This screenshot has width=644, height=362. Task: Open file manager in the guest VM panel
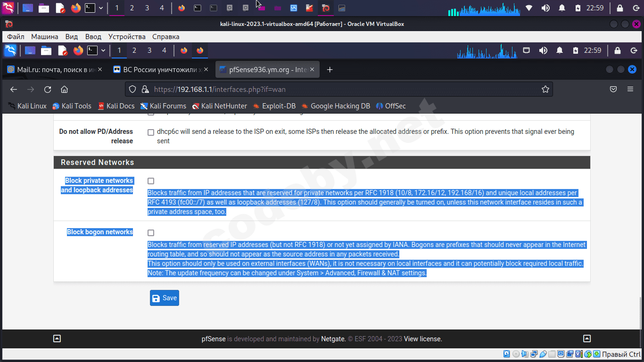[46, 50]
